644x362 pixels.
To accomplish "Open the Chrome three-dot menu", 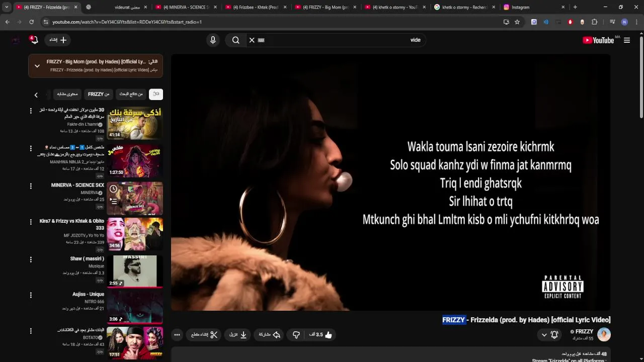I will point(636,22).
